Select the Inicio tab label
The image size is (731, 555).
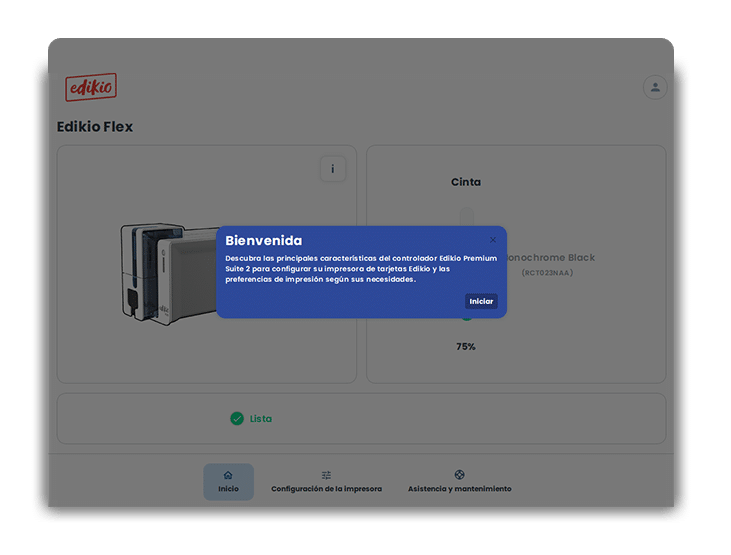coord(228,489)
